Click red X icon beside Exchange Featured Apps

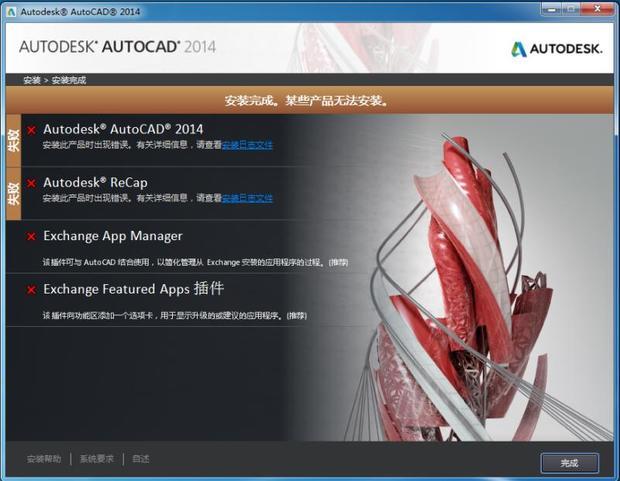coord(31,290)
